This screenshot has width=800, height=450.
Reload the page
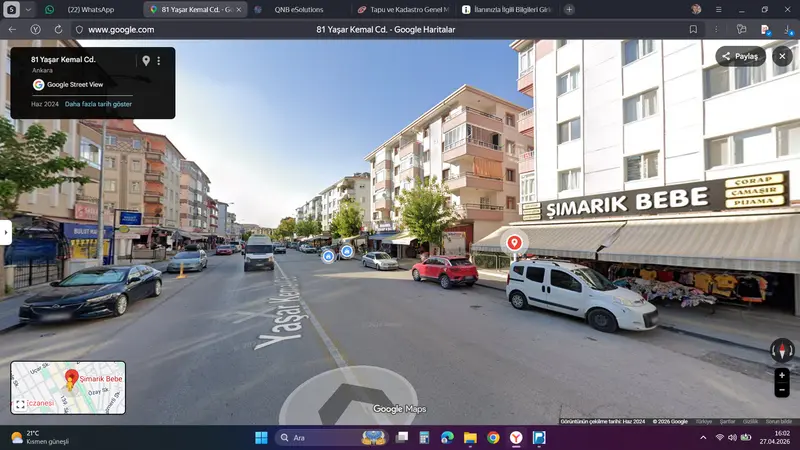click(x=58, y=30)
